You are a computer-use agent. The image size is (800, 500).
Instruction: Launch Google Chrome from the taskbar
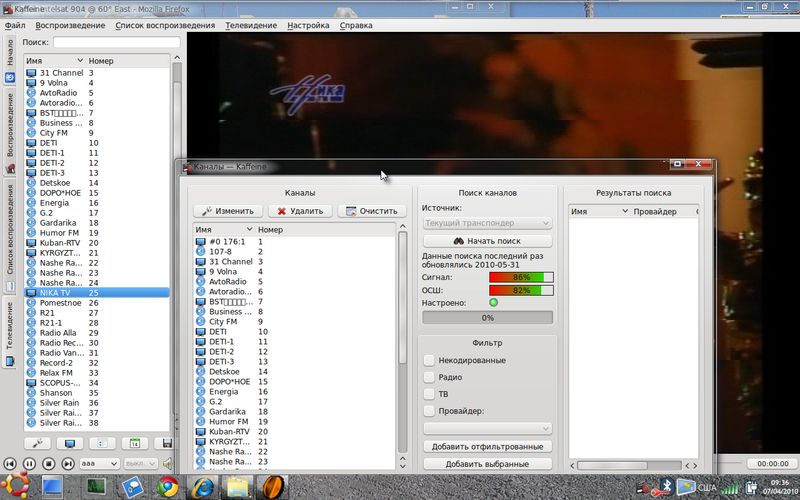[x=167, y=487]
